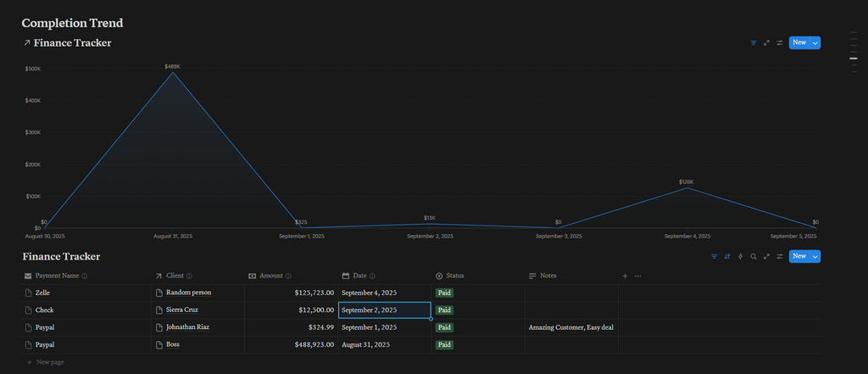Open the three-dot column options menu
Viewport: 868px width, 374px height.
click(x=638, y=276)
